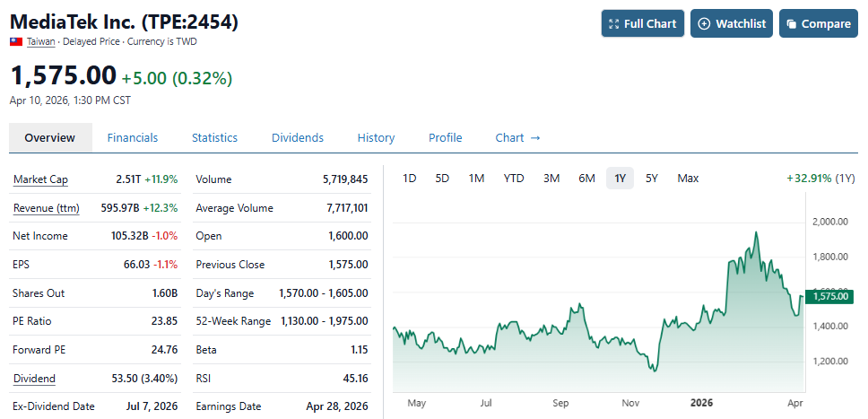Viewport: 868px width, 419px height.
Task: View the Profile tab
Action: tap(445, 137)
